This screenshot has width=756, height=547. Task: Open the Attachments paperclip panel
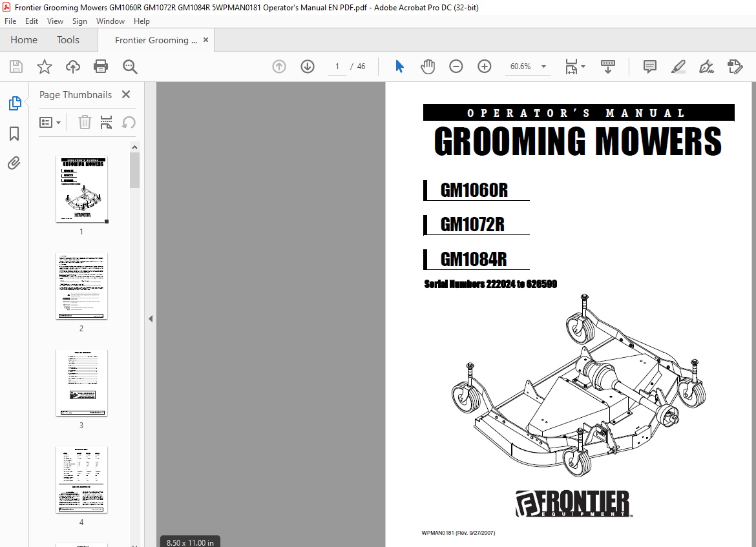14,163
